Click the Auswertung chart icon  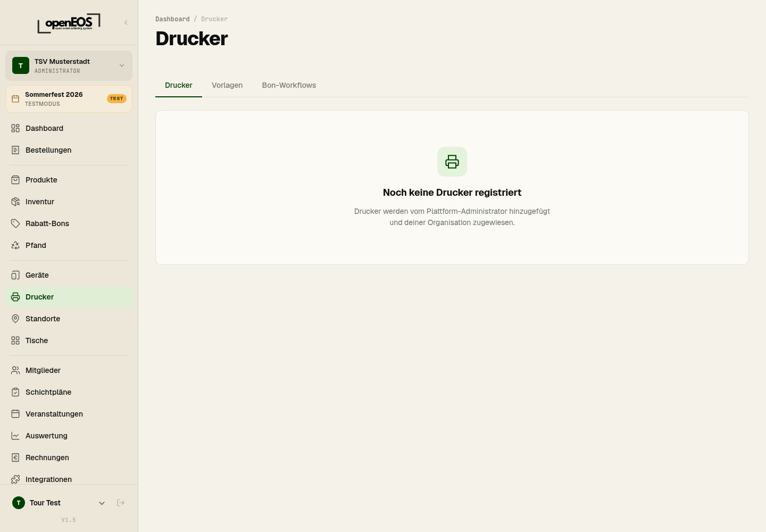coord(15,436)
